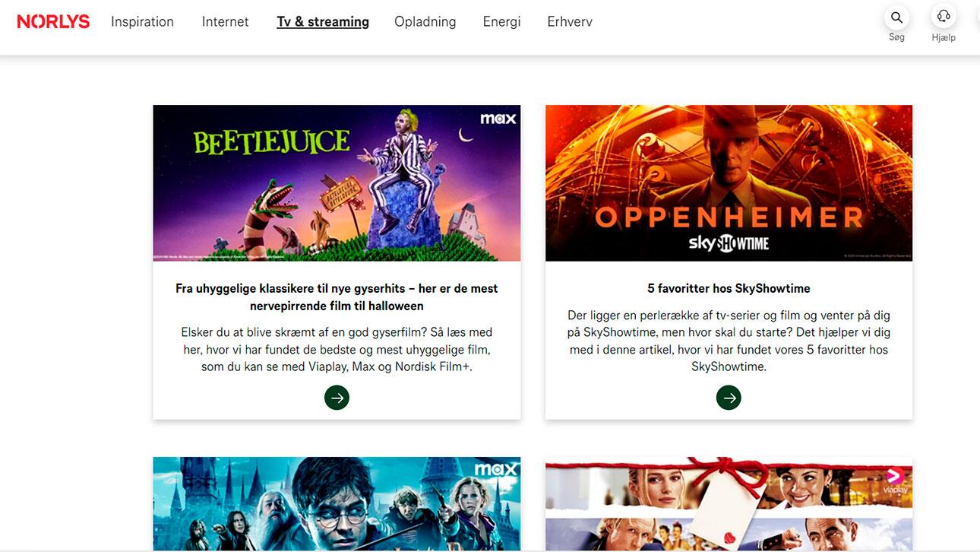The width and height of the screenshot is (980, 552).
Task: Open the Hjælp headset icon
Action: pos(944,17)
